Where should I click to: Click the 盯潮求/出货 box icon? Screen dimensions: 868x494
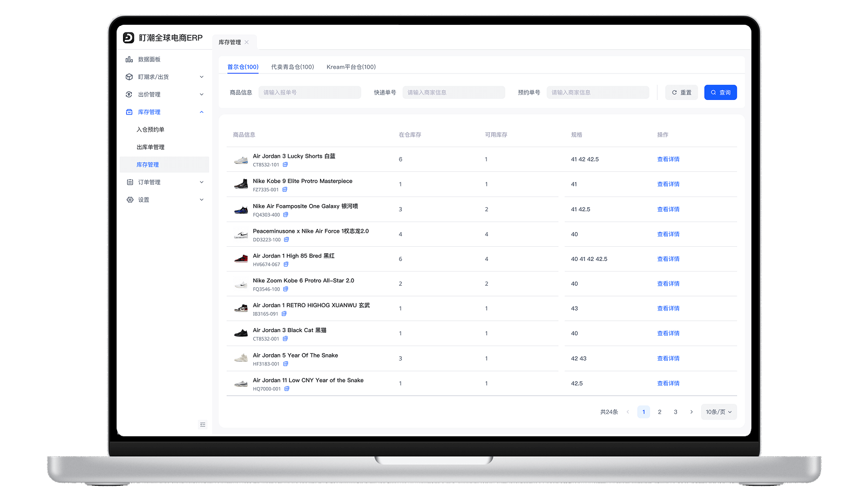click(129, 77)
